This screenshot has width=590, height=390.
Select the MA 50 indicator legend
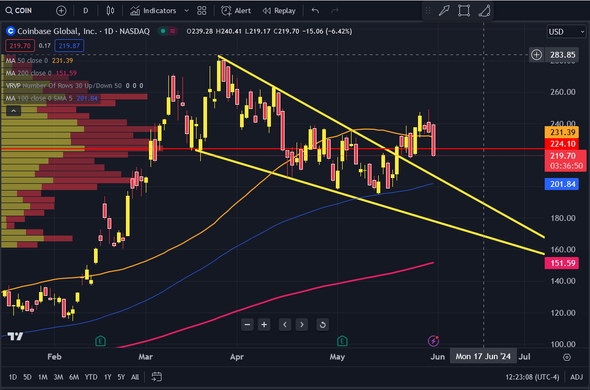click(40, 60)
